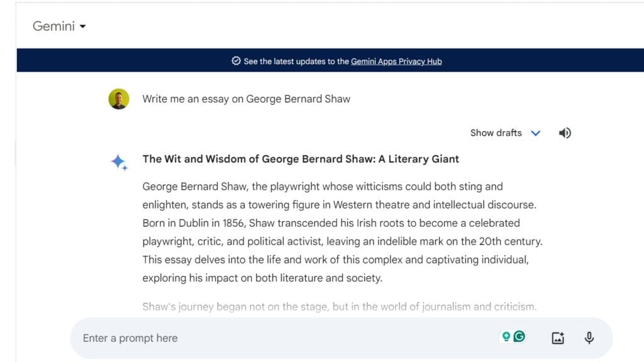Open the Gemini Apps Privacy Hub link
This screenshot has height=362, width=644.
coord(396,62)
